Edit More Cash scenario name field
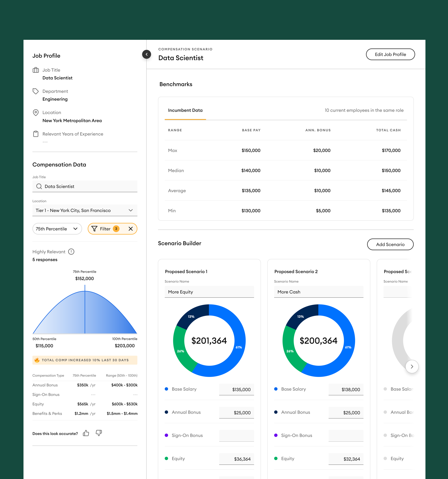The height and width of the screenshot is (479, 448). [319, 292]
